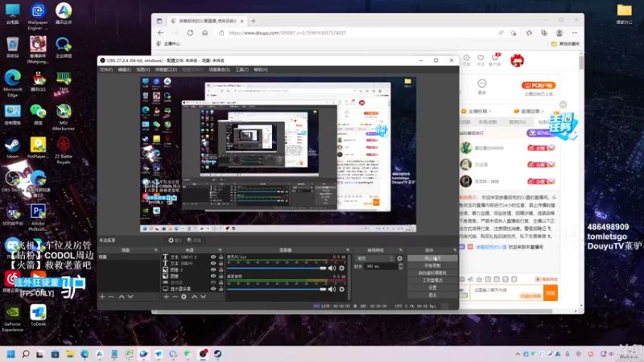Remove the selected scene with the minus icon

click(111, 296)
